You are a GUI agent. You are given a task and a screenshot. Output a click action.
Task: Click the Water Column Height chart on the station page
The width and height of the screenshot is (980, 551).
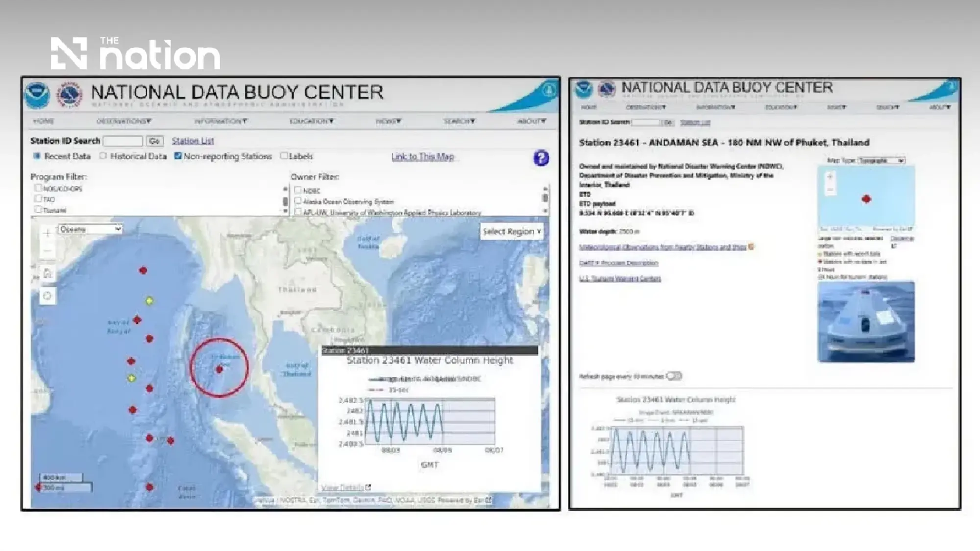tap(677, 450)
